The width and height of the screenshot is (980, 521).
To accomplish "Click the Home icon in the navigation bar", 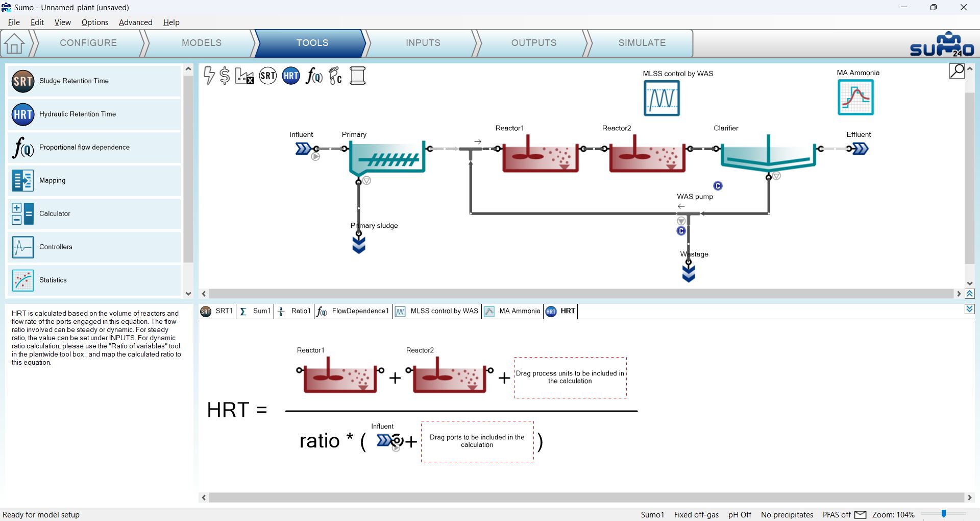I will [14, 43].
